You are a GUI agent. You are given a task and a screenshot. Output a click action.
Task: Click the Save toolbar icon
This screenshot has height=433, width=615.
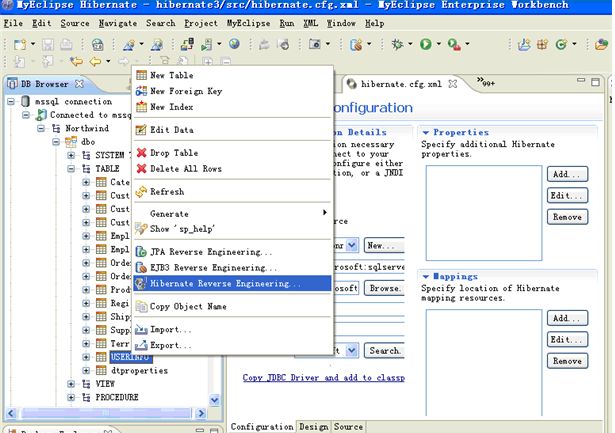(x=48, y=44)
